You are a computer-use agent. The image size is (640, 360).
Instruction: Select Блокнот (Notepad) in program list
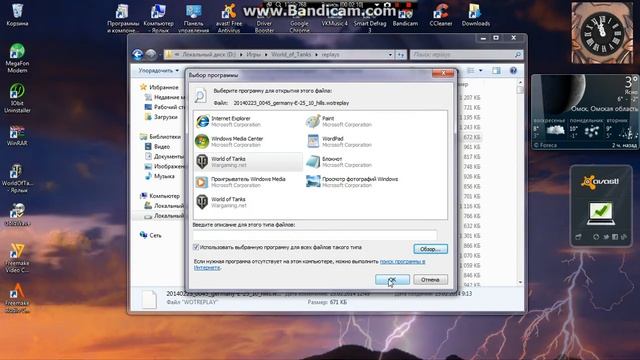tap(359, 162)
